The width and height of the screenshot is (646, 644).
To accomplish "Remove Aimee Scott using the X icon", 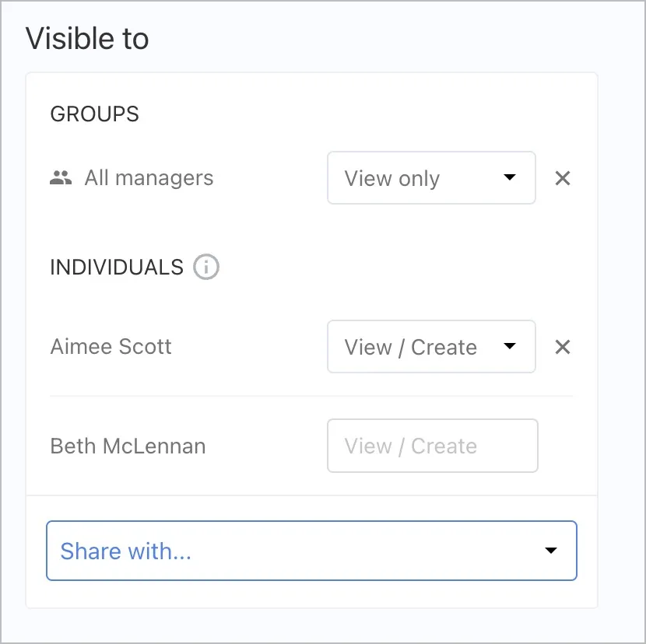I will pos(563,347).
